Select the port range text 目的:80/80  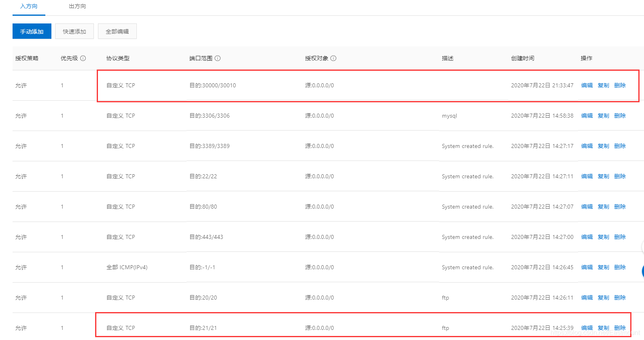pos(203,207)
